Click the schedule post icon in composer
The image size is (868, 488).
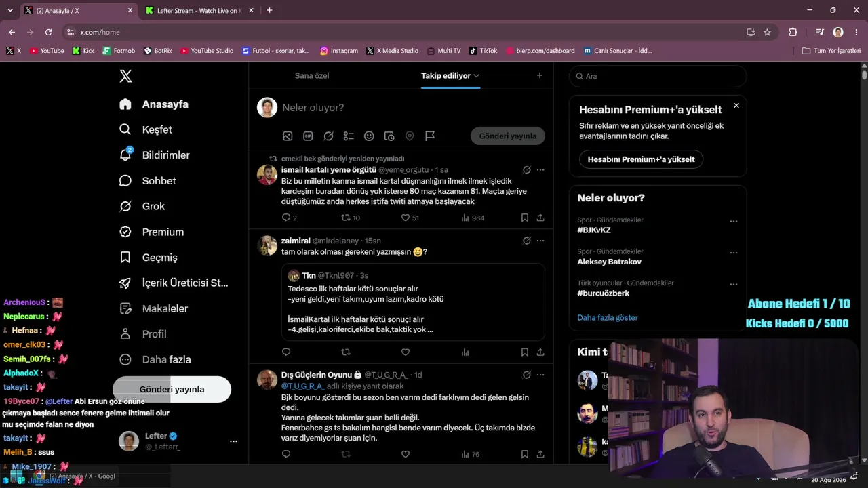pos(389,136)
